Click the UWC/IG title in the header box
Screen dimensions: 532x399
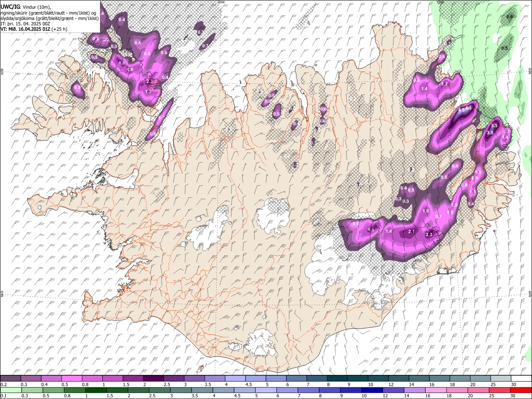pyautogui.click(x=10, y=7)
